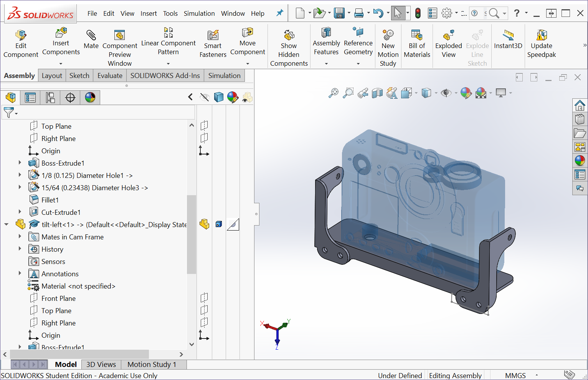588x380 pixels.
Task: Click the Rebuild traffic light icon
Action: tap(418, 13)
